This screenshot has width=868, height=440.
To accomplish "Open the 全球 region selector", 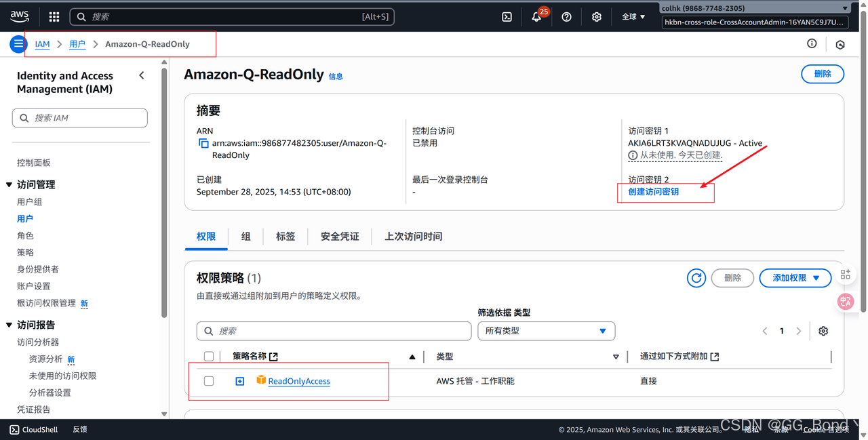I will [x=633, y=17].
